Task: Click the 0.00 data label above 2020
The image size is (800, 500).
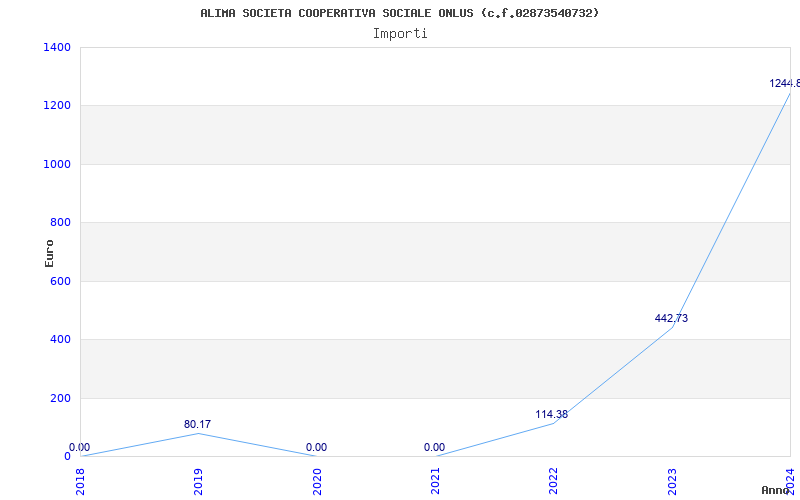Action: tap(316, 447)
